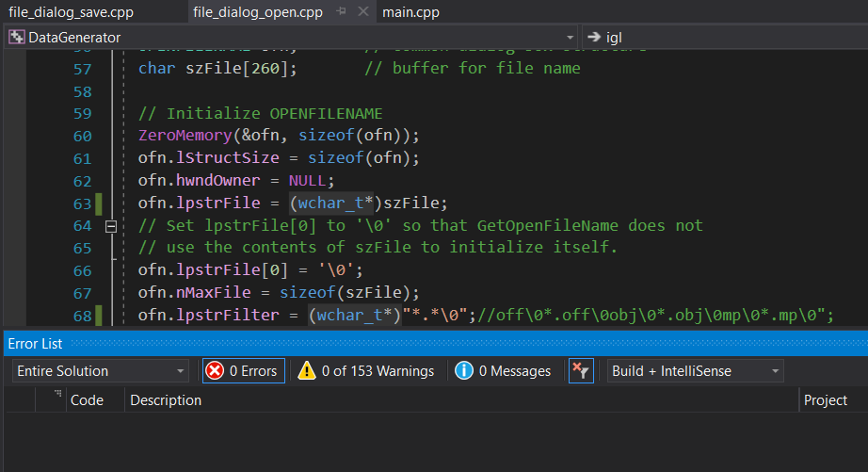Click the "// buffer for file name" comment
This screenshot has width=868, height=472.
(473, 68)
